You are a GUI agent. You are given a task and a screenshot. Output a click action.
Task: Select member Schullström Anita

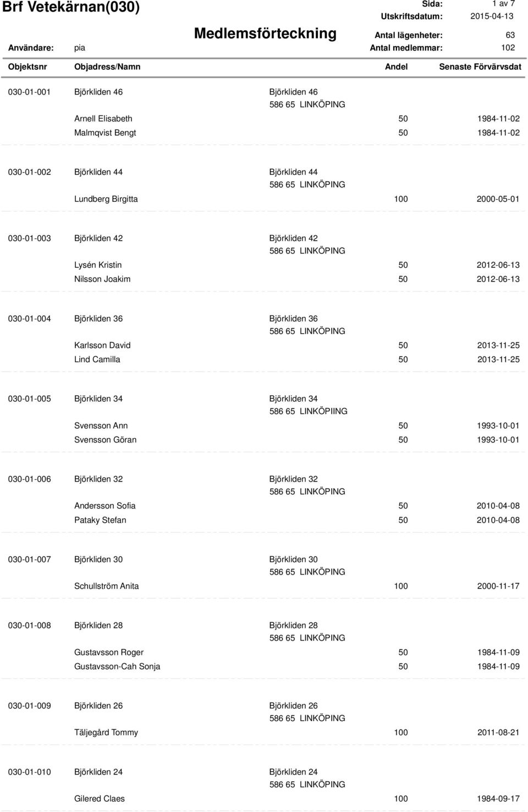(107, 586)
